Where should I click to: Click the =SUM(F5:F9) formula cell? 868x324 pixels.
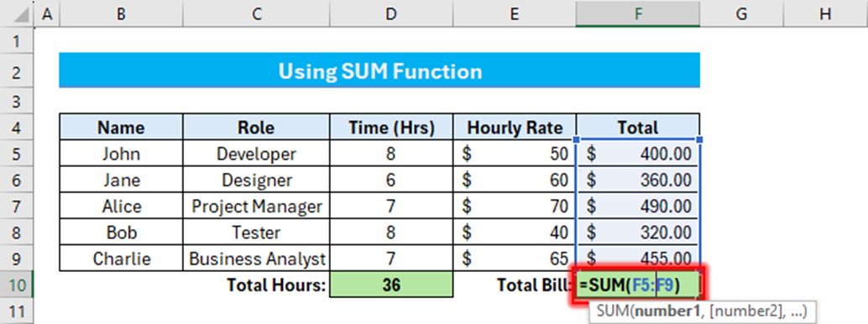pos(638,285)
